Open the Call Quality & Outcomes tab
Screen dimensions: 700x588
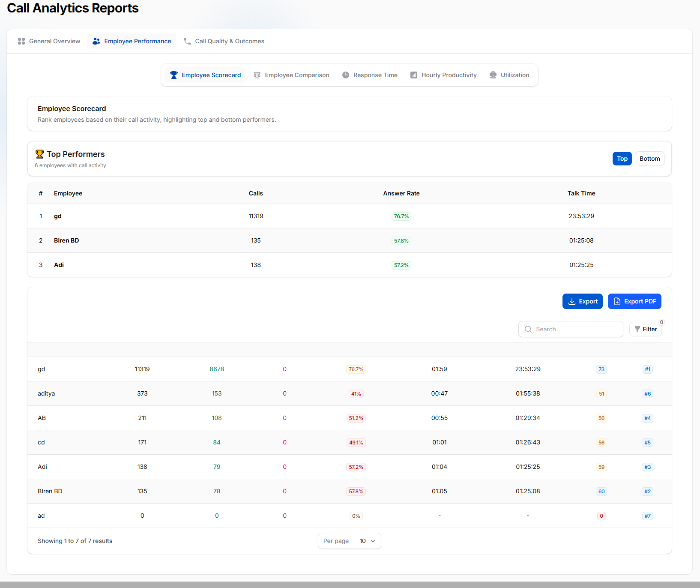(x=224, y=41)
